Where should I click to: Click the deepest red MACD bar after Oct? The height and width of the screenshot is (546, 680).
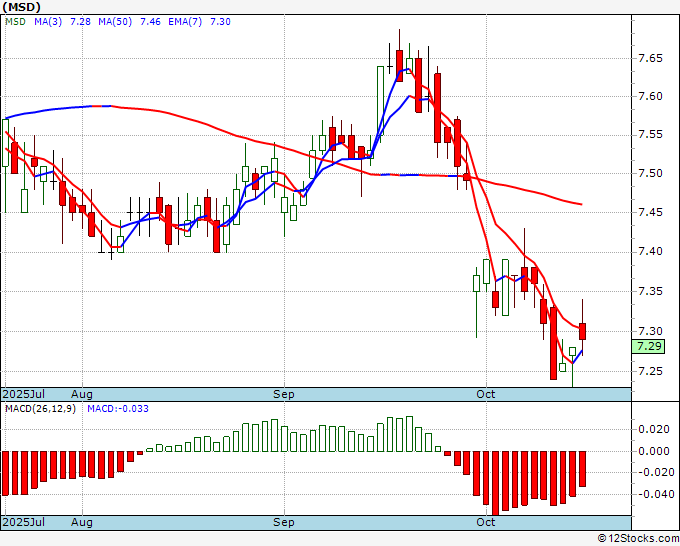pyautogui.click(x=495, y=483)
